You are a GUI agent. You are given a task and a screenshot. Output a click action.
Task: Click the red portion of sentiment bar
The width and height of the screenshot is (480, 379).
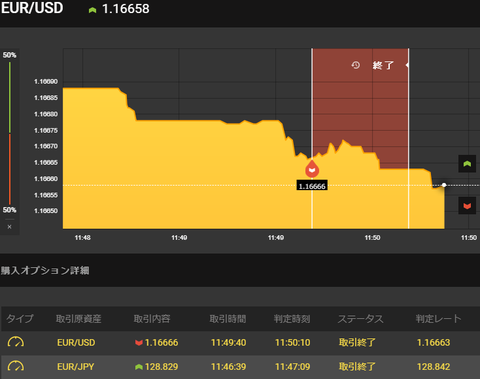pyautogui.click(x=10, y=169)
